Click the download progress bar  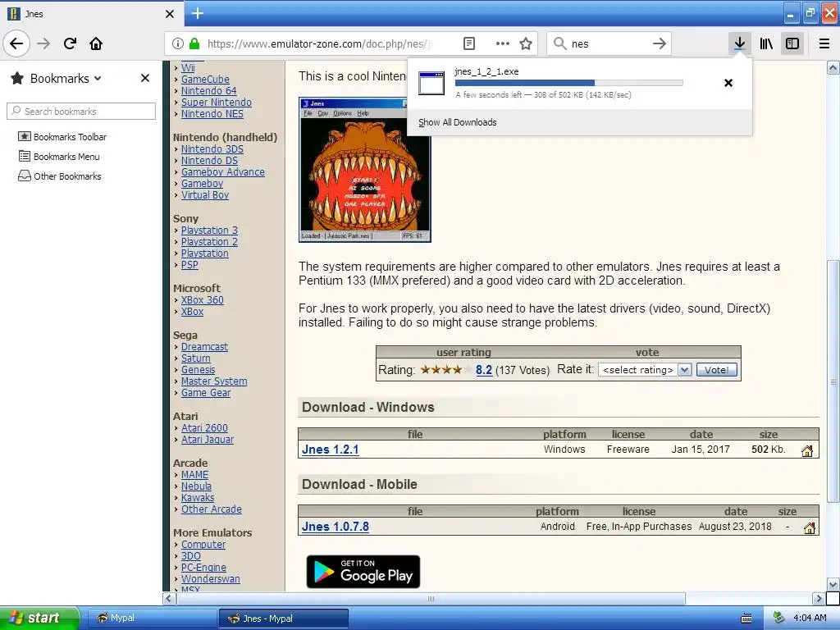(569, 83)
